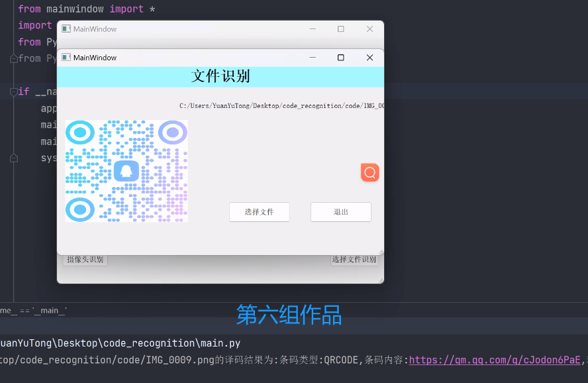Click the QR code image preview

(x=126, y=171)
